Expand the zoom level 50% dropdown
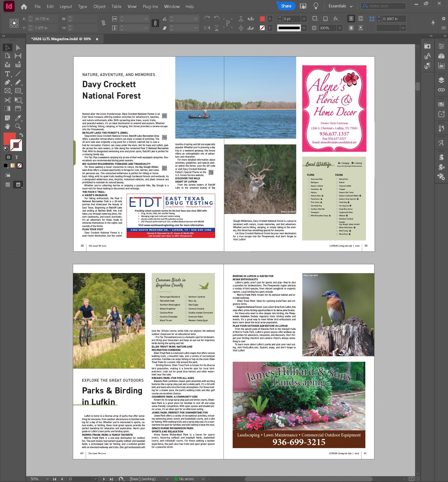 point(47,479)
